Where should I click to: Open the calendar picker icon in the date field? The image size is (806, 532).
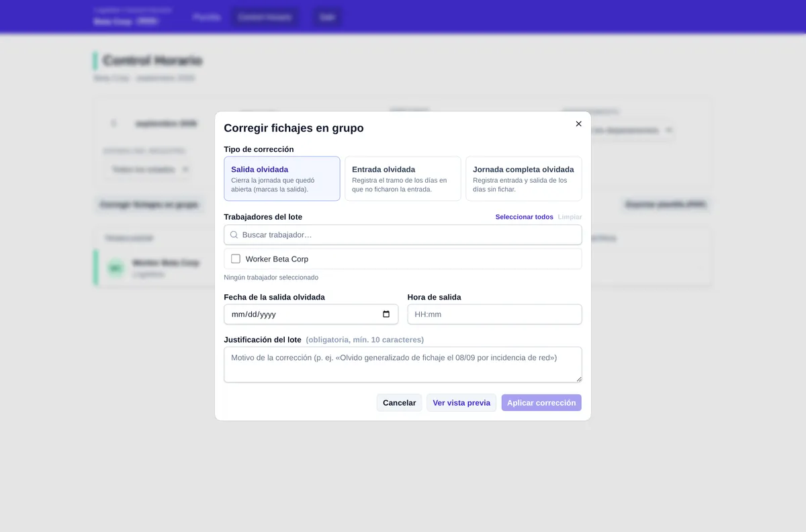386,314
